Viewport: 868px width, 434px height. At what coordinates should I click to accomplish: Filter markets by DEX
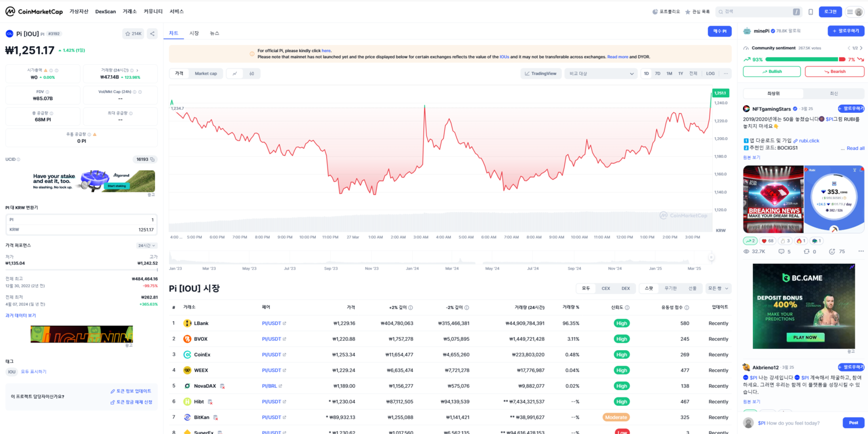tap(626, 288)
